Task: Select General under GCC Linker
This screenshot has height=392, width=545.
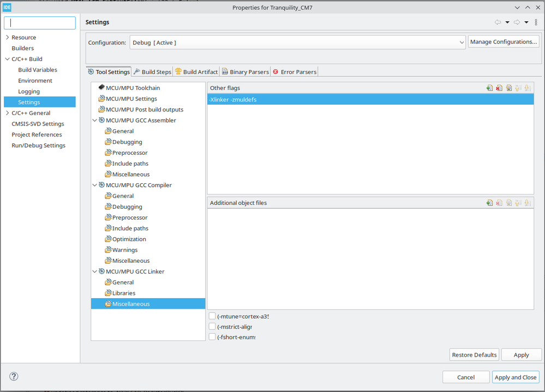Action: click(x=123, y=282)
